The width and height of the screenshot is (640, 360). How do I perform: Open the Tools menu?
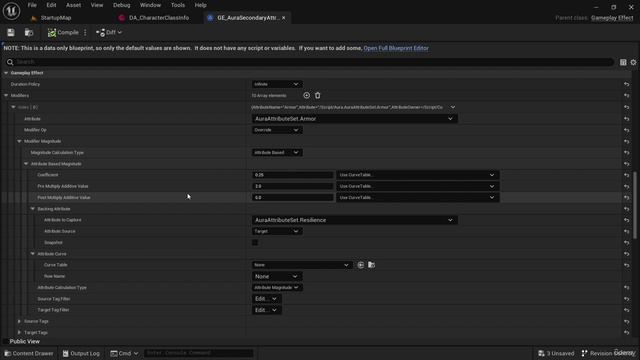click(x=178, y=5)
